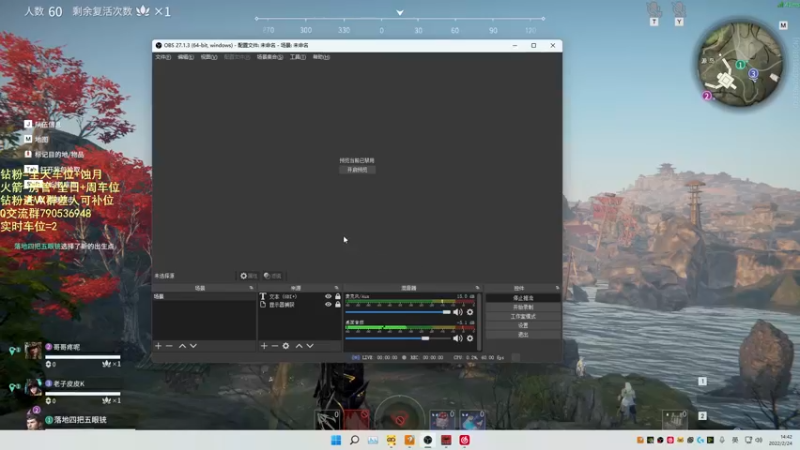Toggle visibility of the text (GDI+) source
The width and height of the screenshot is (800, 450).
[x=328, y=296]
